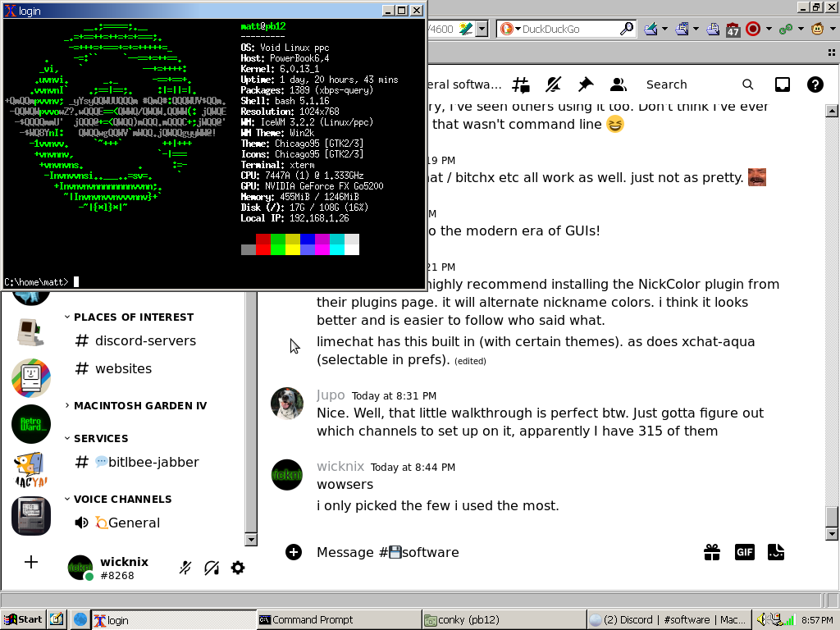Click the Greasemonkey monkey face icon
840x630 pixels.
[x=818, y=29]
